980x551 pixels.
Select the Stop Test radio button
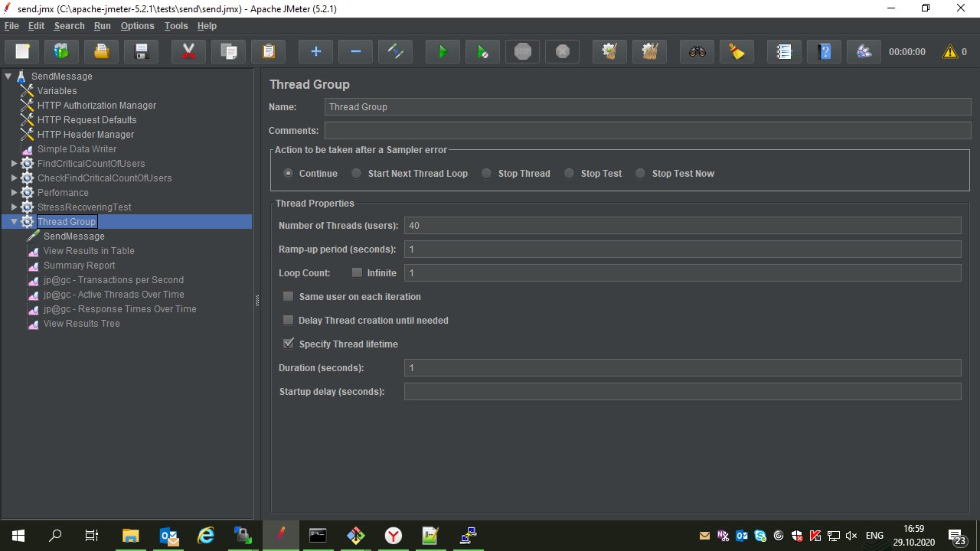click(x=570, y=174)
